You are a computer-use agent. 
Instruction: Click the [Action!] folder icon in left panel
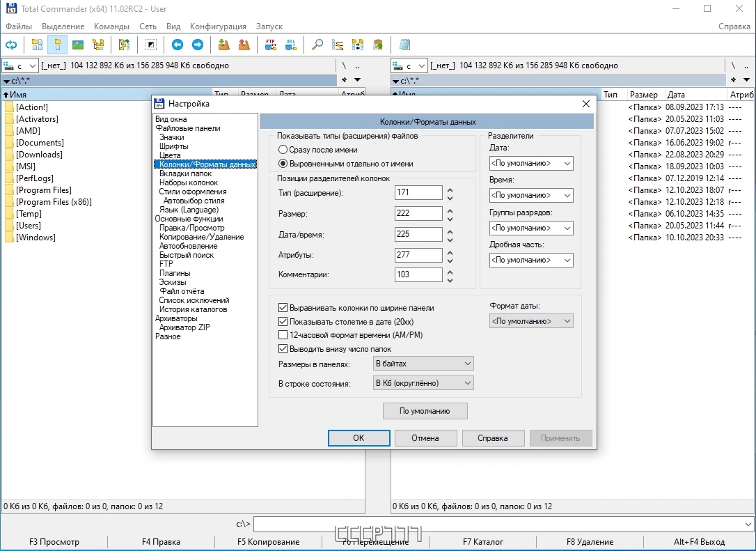[x=9, y=107]
